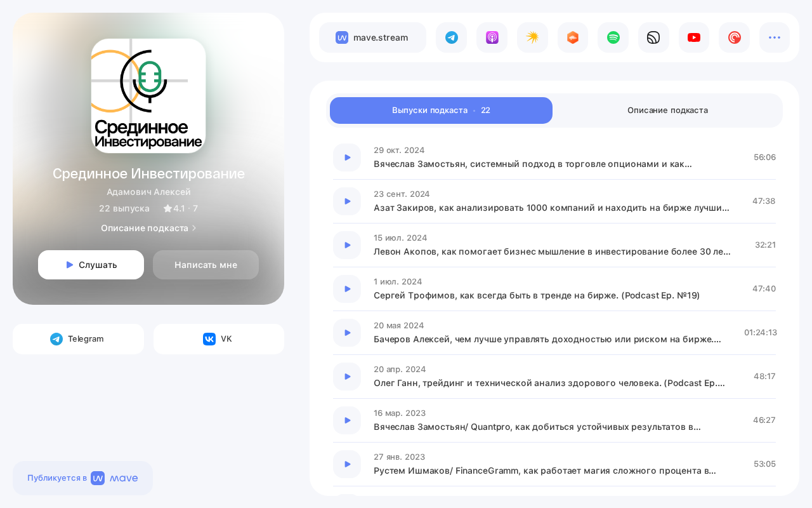Screen dimensions: 812x508
Task: Play the Сергей Трофимов episode
Action: click(347, 289)
